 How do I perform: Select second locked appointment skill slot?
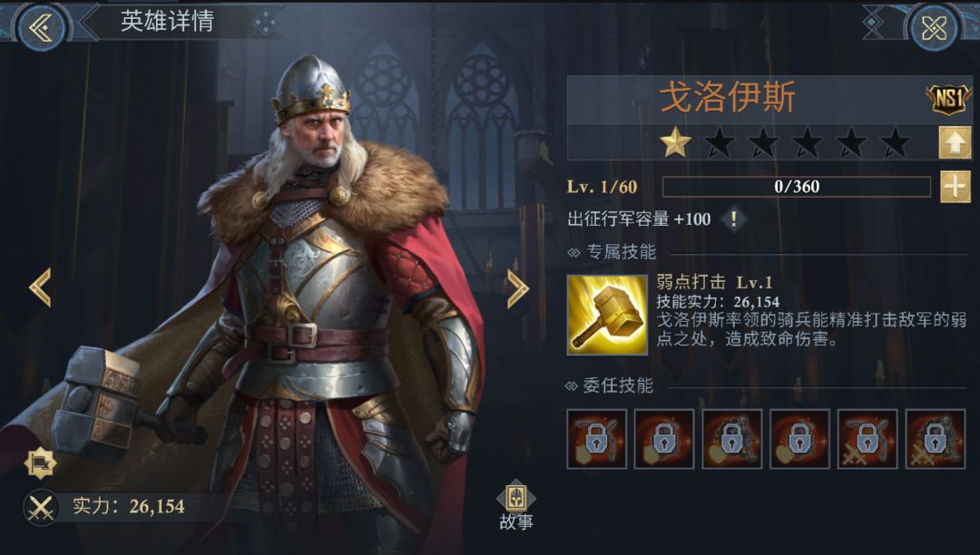[x=663, y=439]
